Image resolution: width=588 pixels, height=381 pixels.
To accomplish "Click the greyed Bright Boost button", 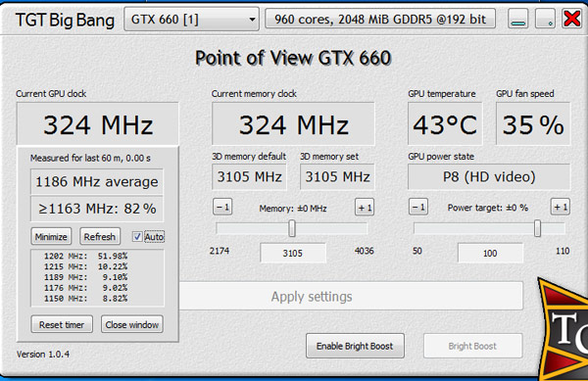I will 473,346.
